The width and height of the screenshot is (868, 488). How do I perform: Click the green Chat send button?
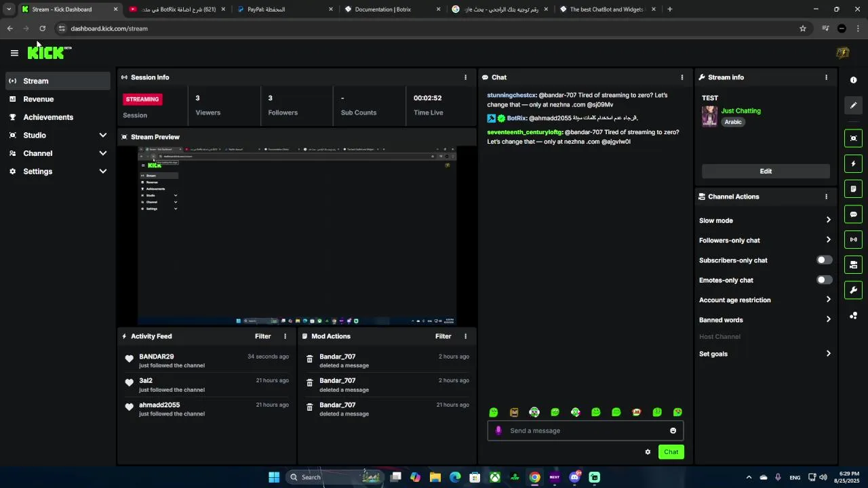click(x=671, y=452)
